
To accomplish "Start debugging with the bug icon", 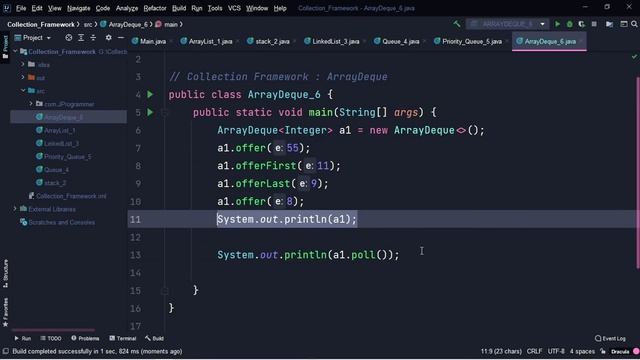I will coord(569,24).
